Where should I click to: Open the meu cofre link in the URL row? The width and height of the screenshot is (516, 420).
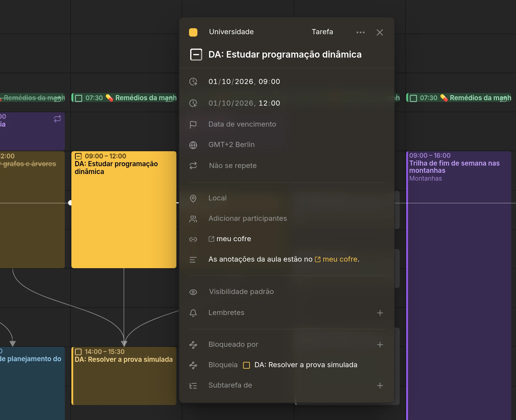(x=234, y=239)
